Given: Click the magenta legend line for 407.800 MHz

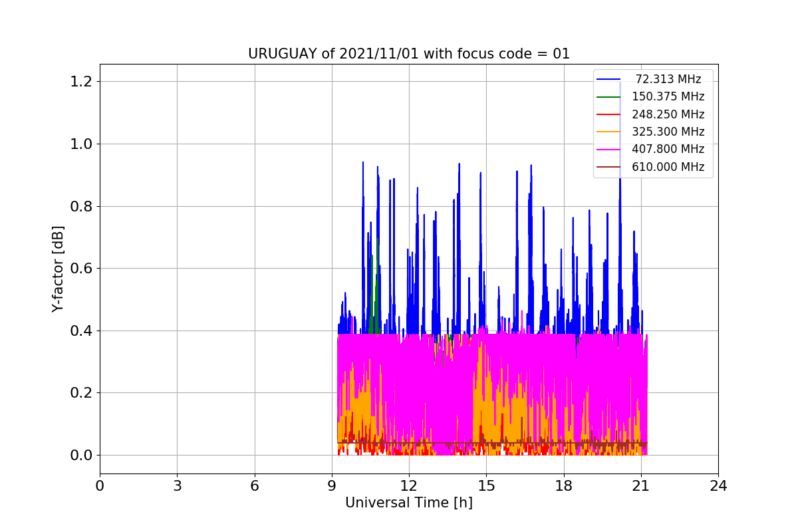Looking at the screenshot, I should click(608, 150).
